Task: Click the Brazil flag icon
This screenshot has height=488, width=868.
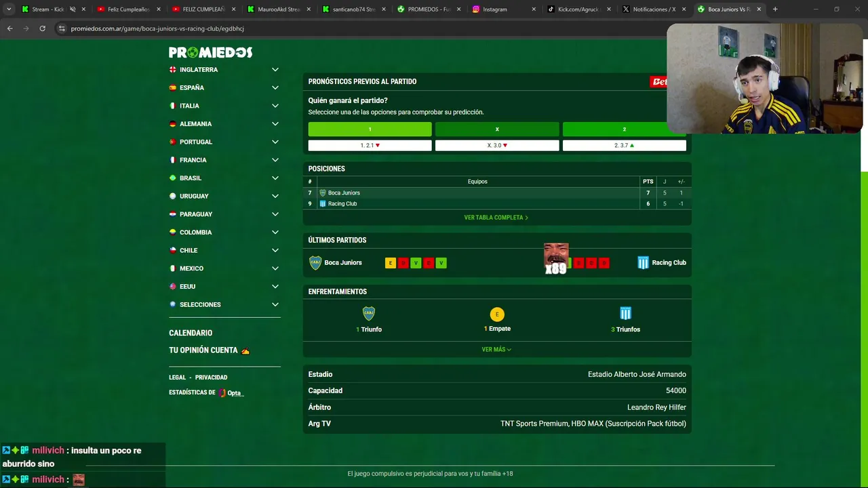Action: click(173, 178)
